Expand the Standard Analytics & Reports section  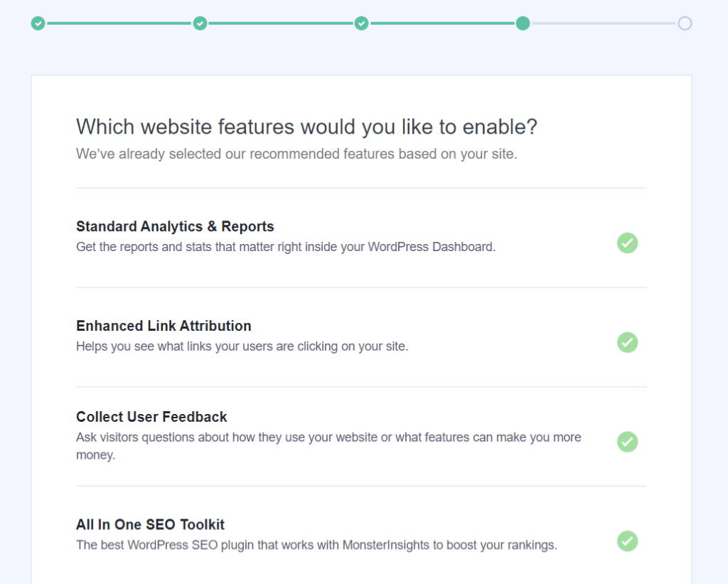tap(174, 226)
